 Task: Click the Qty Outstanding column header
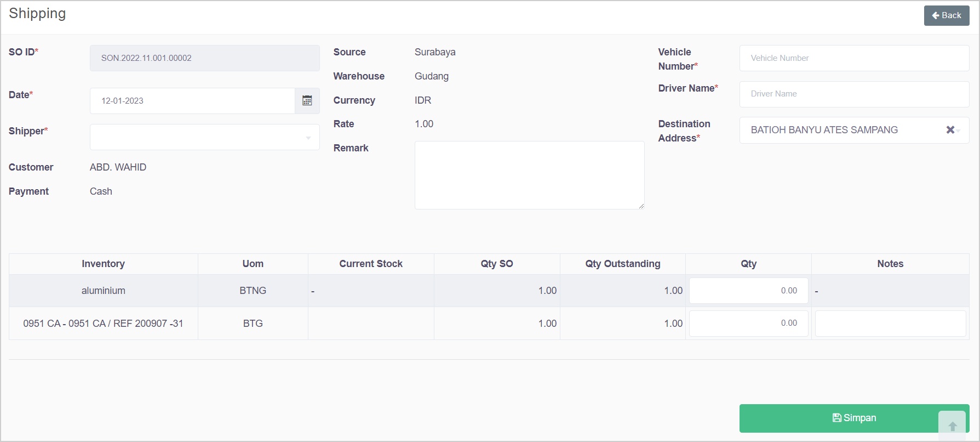622,264
